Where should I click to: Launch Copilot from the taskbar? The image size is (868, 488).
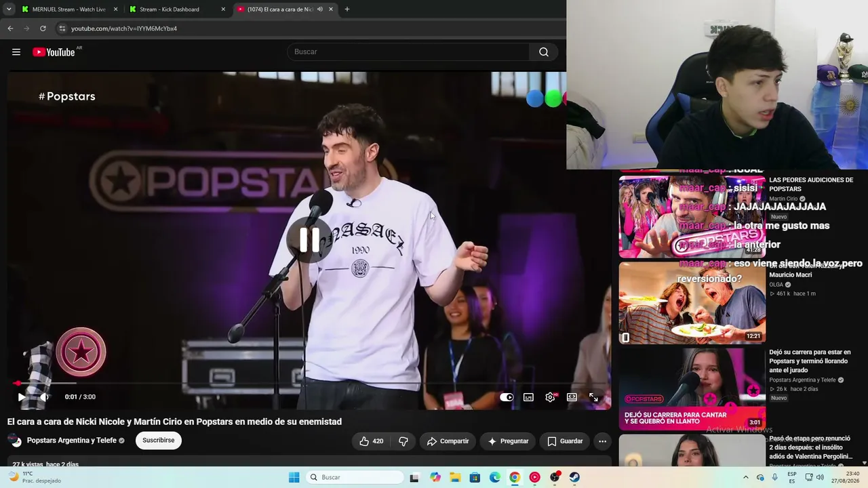(435, 478)
